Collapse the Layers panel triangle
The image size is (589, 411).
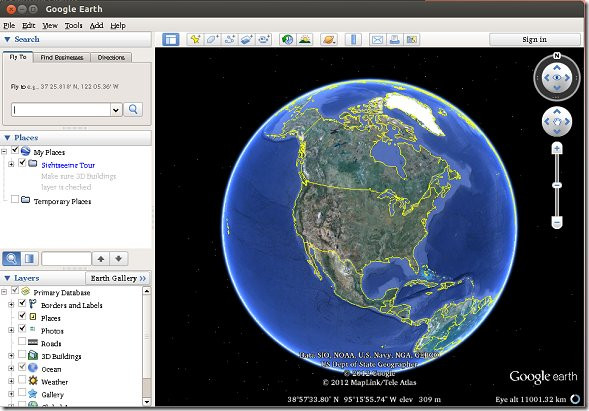7,278
